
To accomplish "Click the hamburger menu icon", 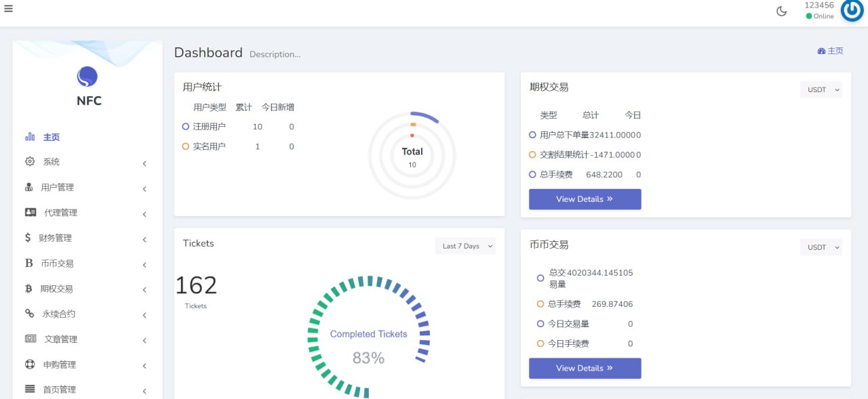I will pos(8,9).
